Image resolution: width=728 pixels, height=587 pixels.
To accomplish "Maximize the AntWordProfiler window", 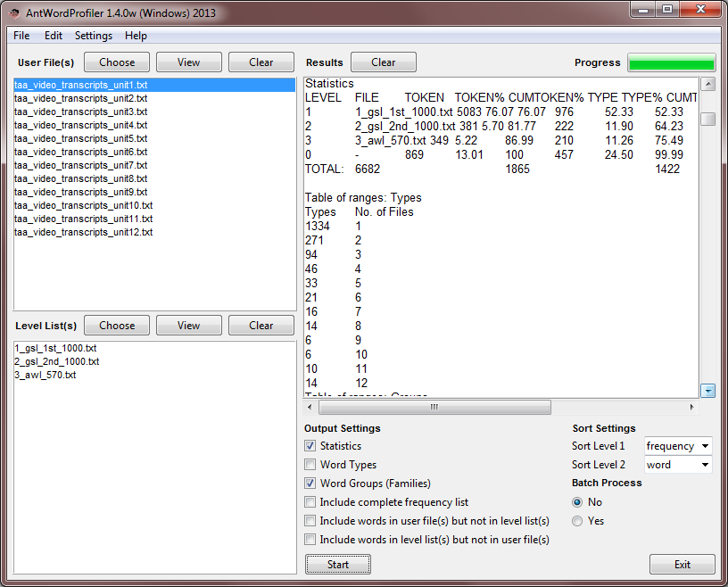I will point(667,10).
